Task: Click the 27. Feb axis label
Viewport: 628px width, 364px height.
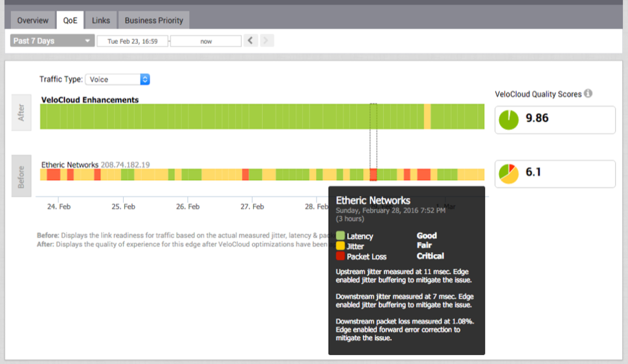Action: 252,206
